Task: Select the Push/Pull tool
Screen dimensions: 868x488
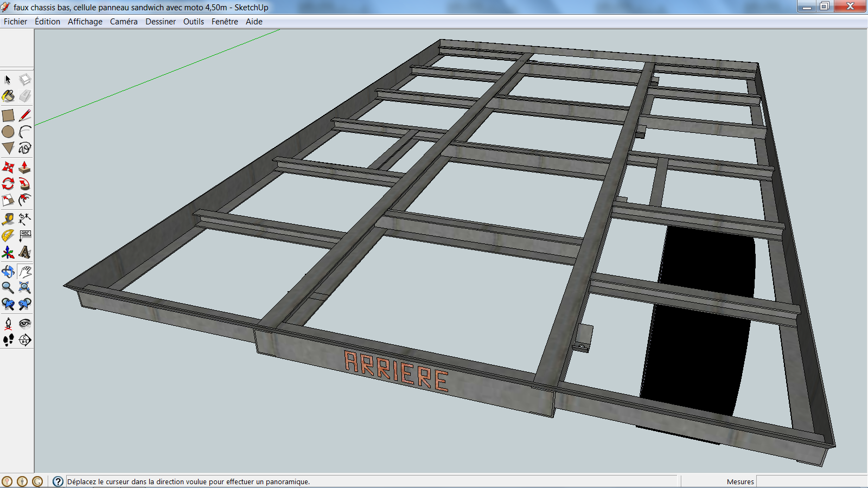Action: tap(25, 167)
